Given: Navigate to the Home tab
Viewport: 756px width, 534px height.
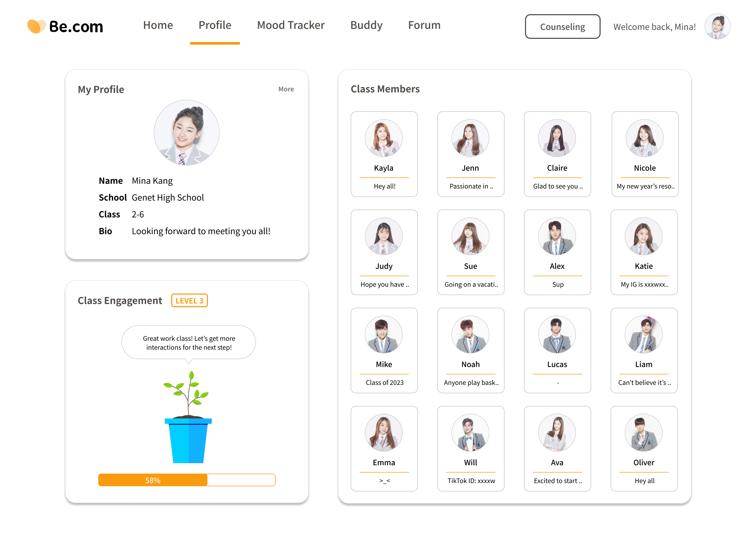Looking at the screenshot, I should pos(158,25).
